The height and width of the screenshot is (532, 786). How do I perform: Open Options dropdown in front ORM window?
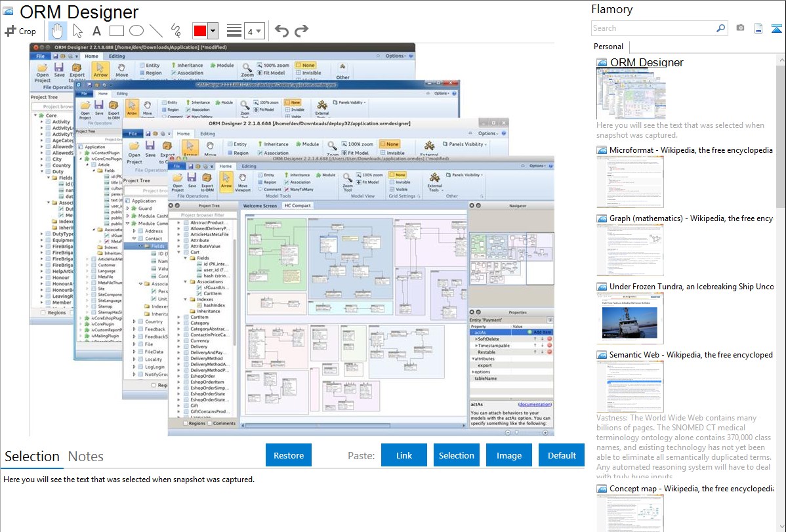537,165
